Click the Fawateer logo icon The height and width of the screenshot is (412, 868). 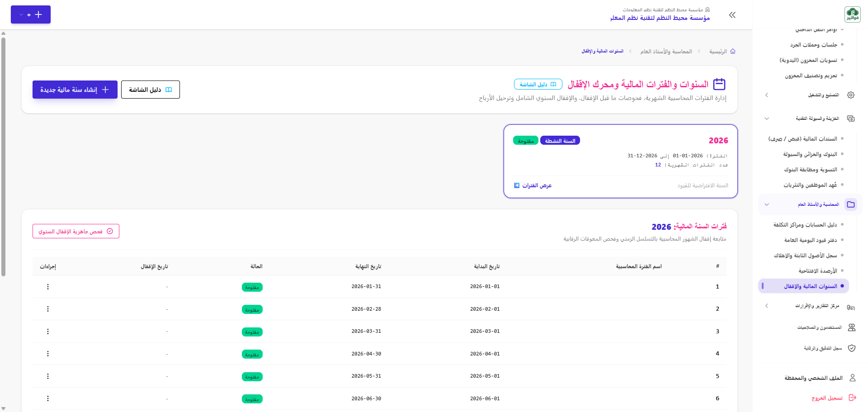[852, 14]
